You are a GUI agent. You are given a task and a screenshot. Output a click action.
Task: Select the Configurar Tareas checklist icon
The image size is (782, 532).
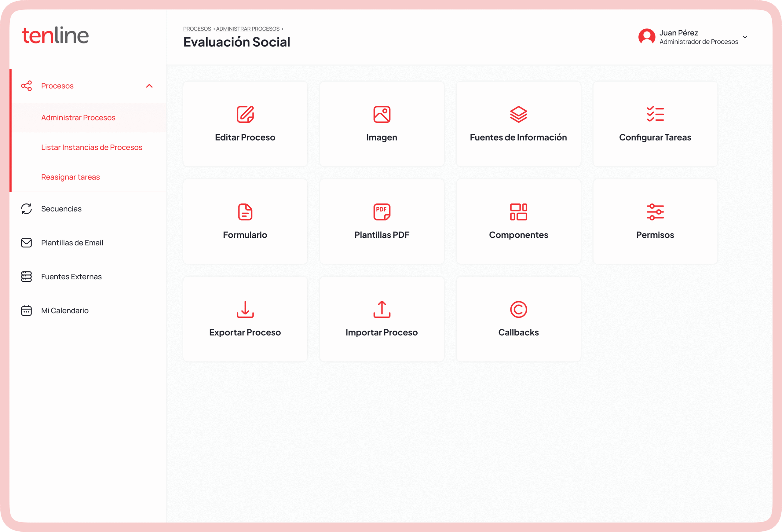point(655,114)
